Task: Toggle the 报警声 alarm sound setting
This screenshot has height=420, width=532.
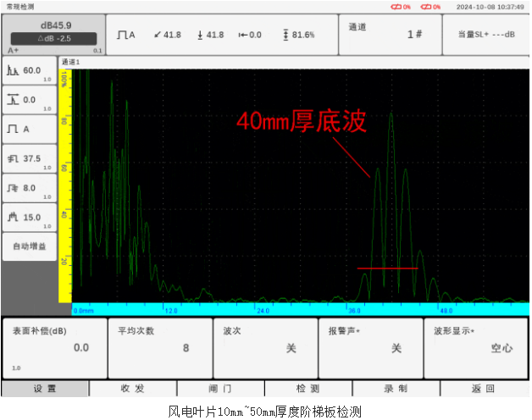Action: pyautogui.click(x=369, y=347)
